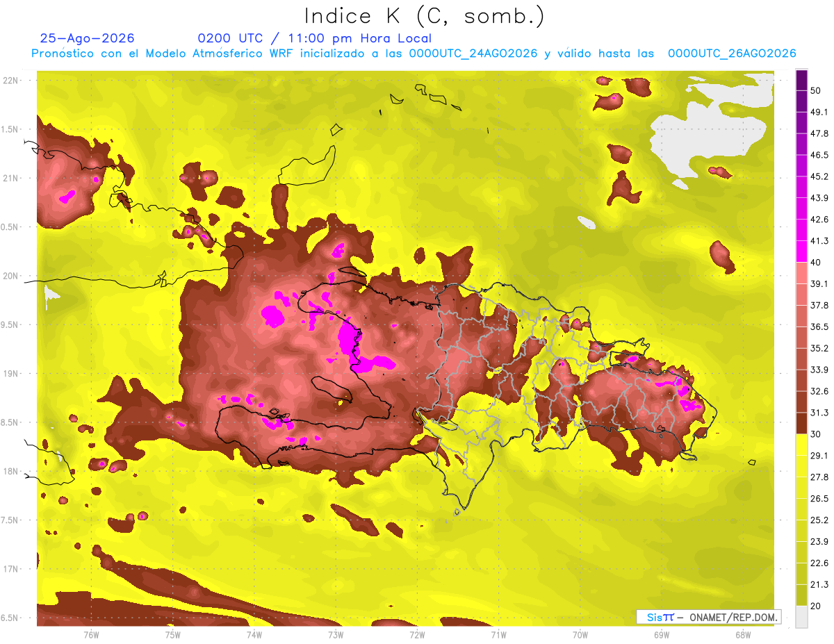Click the latitude axis label "1.5N"
Image resolution: width=834 pixels, height=644 pixels.
(10, 129)
